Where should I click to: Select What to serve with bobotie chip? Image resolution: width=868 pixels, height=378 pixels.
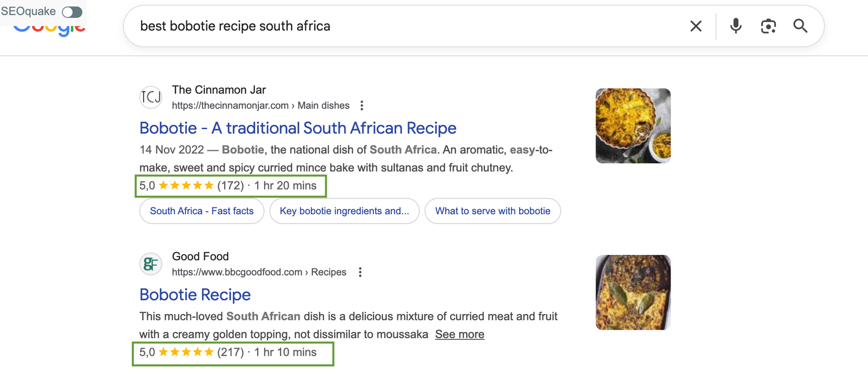click(493, 211)
